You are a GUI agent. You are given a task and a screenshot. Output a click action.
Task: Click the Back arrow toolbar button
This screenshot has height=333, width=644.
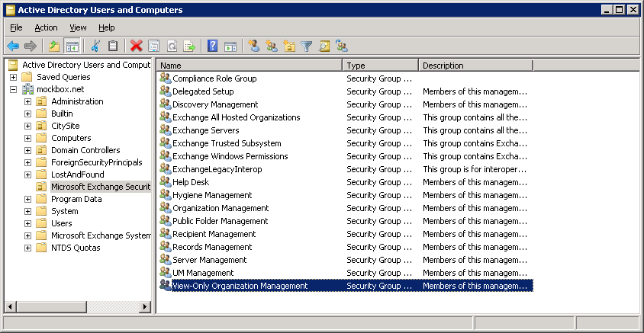pyautogui.click(x=13, y=46)
